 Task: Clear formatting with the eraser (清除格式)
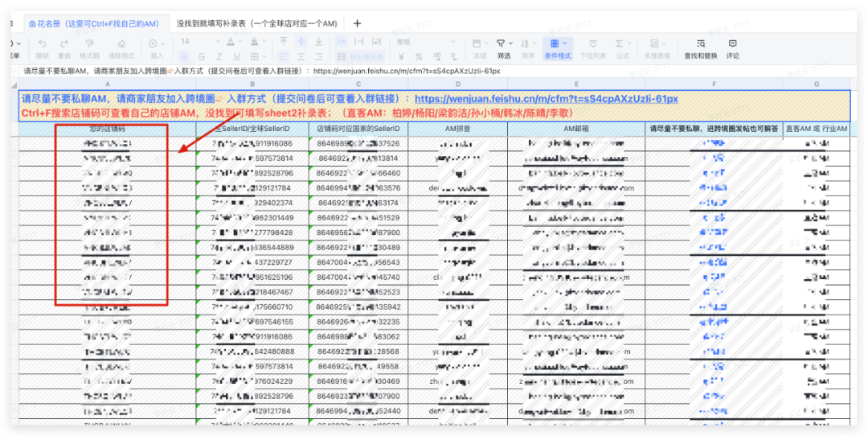(x=121, y=48)
